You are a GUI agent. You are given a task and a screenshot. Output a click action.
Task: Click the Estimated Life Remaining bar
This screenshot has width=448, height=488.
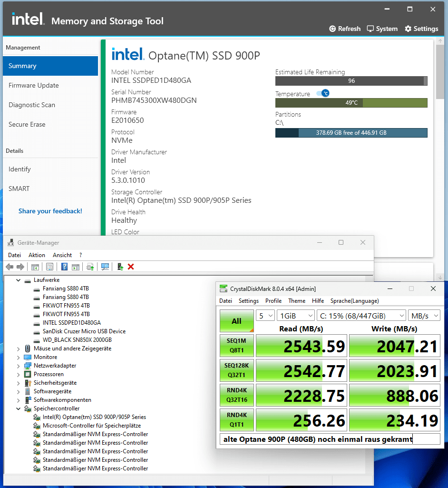pyautogui.click(x=351, y=81)
